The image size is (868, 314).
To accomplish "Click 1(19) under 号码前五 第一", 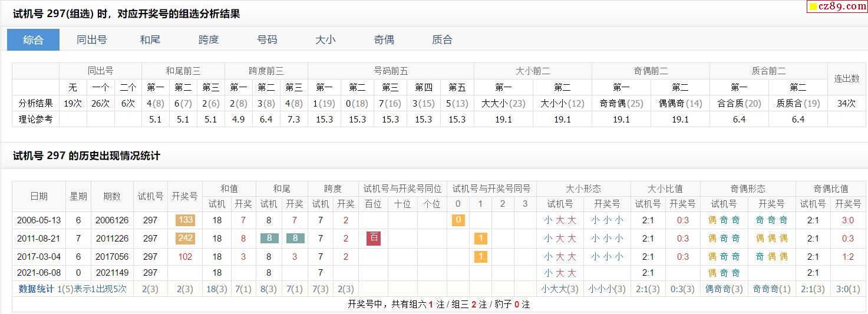I will pyautogui.click(x=324, y=103).
